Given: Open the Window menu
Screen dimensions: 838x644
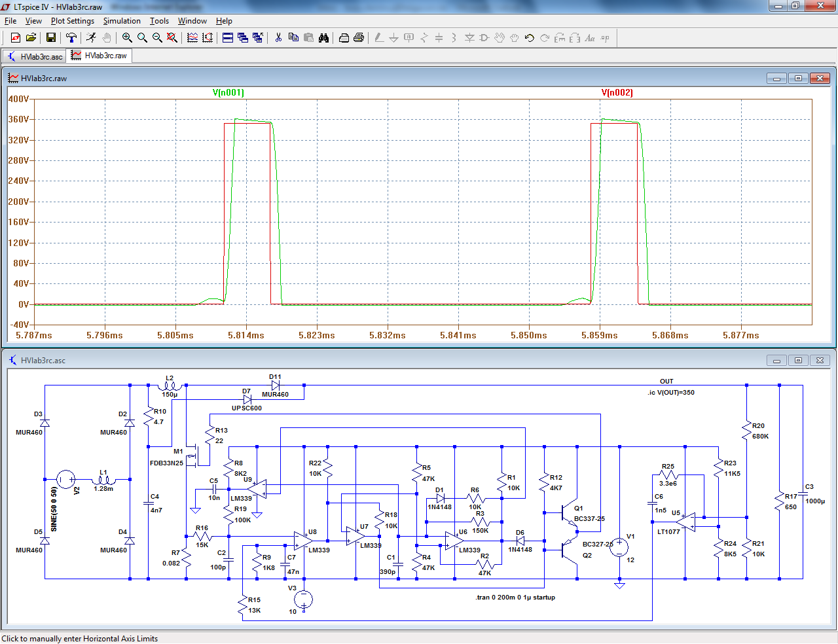Looking at the screenshot, I should point(192,21).
